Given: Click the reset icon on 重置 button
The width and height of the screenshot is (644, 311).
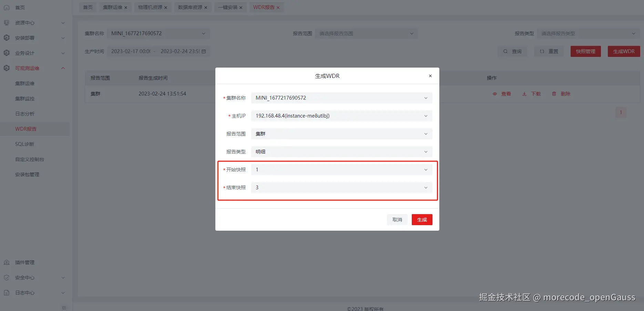Looking at the screenshot, I should click(542, 51).
